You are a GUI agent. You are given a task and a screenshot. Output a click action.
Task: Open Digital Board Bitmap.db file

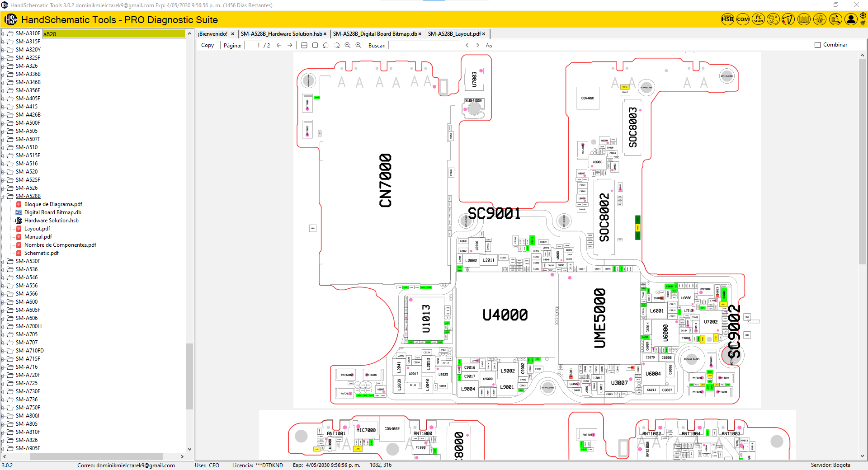pyautogui.click(x=53, y=212)
